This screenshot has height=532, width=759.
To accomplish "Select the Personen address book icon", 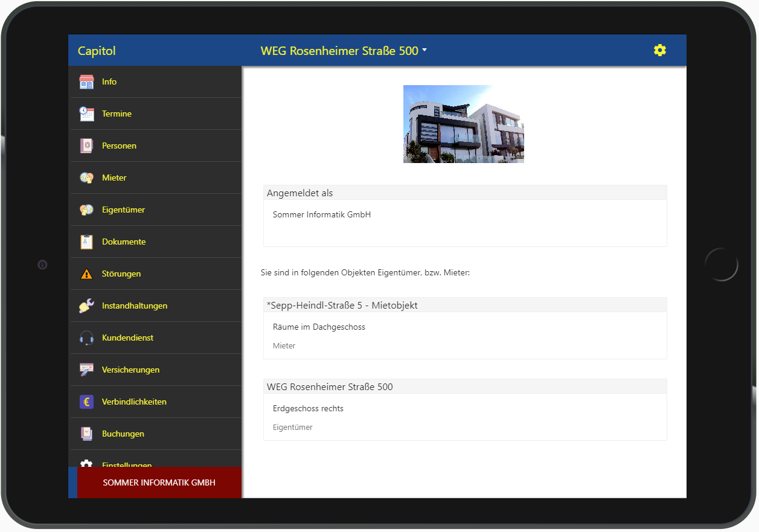I will [x=86, y=146].
